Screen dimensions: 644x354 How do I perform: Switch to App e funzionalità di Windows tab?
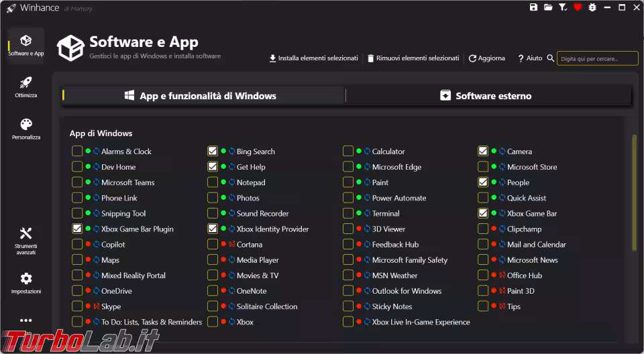(201, 96)
